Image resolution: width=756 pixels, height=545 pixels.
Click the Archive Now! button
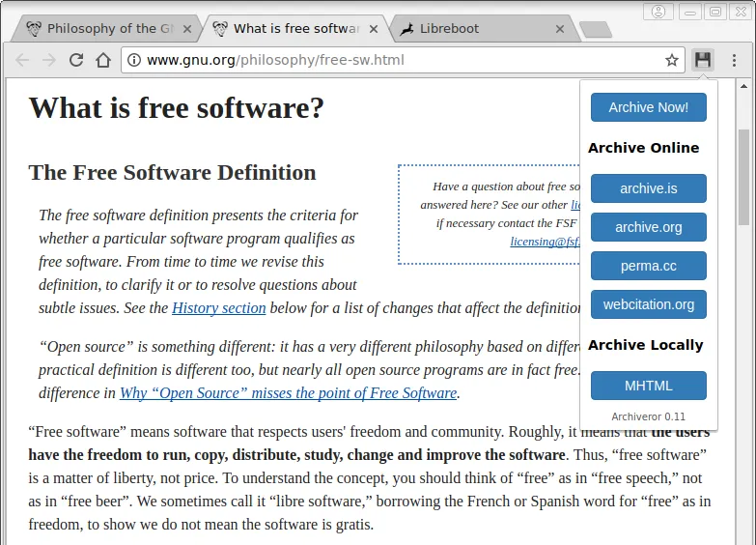coord(649,107)
